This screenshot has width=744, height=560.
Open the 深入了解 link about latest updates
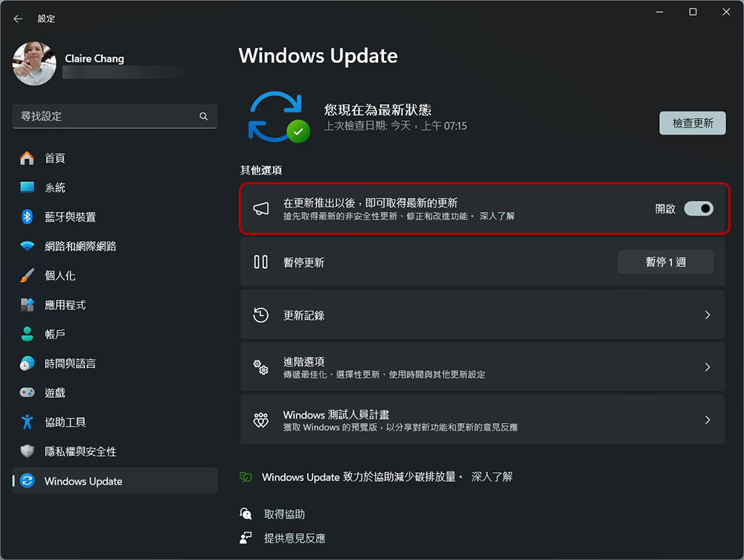point(497,216)
